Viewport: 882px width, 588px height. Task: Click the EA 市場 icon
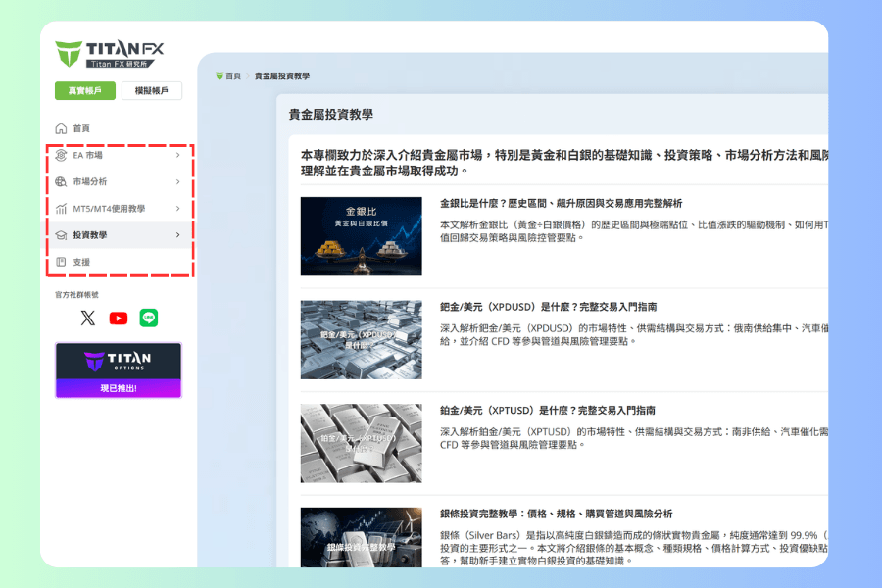(x=61, y=155)
